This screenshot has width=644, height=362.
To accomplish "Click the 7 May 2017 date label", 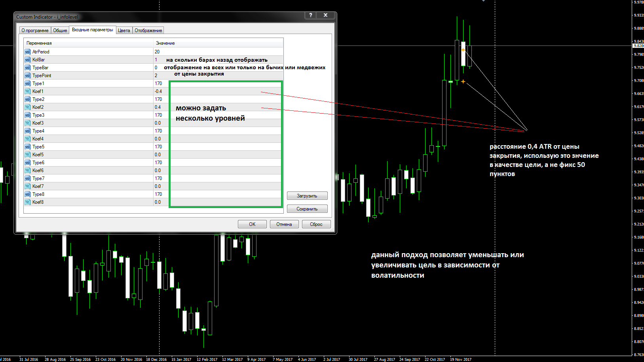I will [x=283, y=359].
